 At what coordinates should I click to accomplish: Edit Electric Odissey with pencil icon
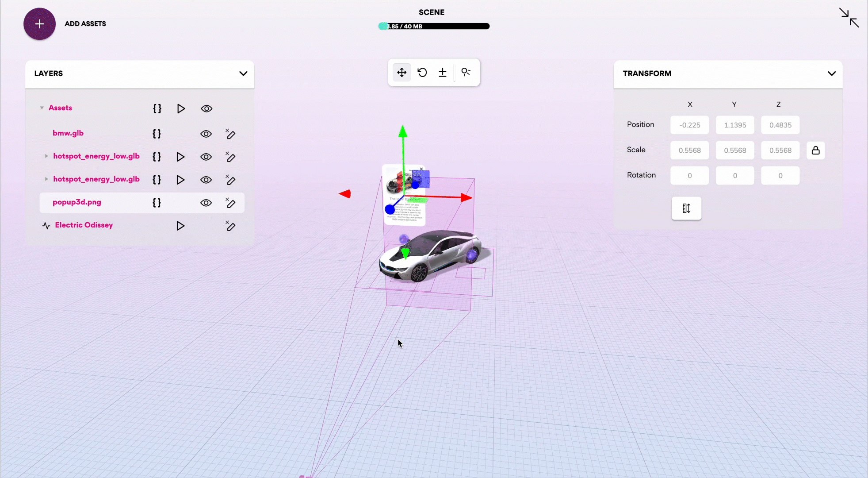[230, 226]
